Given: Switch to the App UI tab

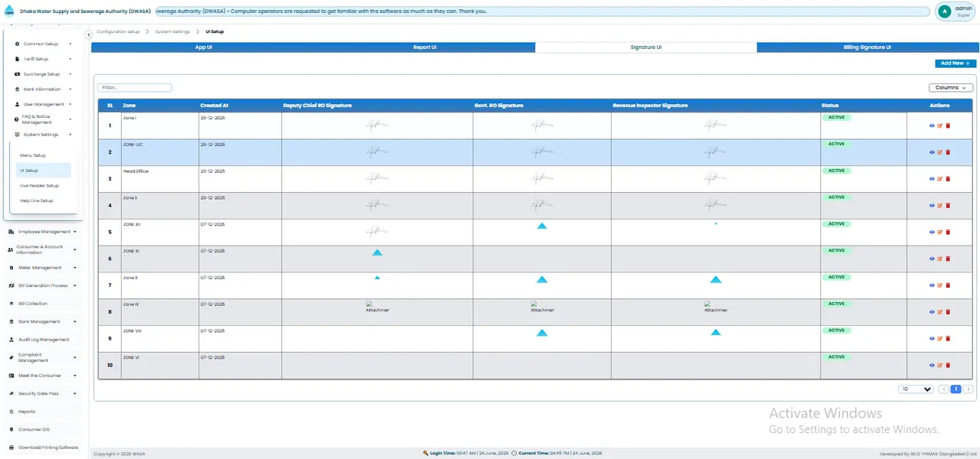Looking at the screenshot, I should point(203,47).
